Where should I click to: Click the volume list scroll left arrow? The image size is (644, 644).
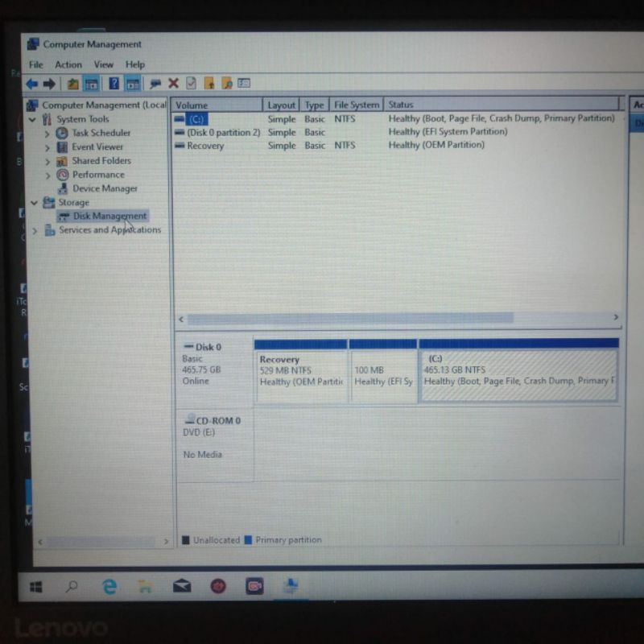(x=181, y=319)
